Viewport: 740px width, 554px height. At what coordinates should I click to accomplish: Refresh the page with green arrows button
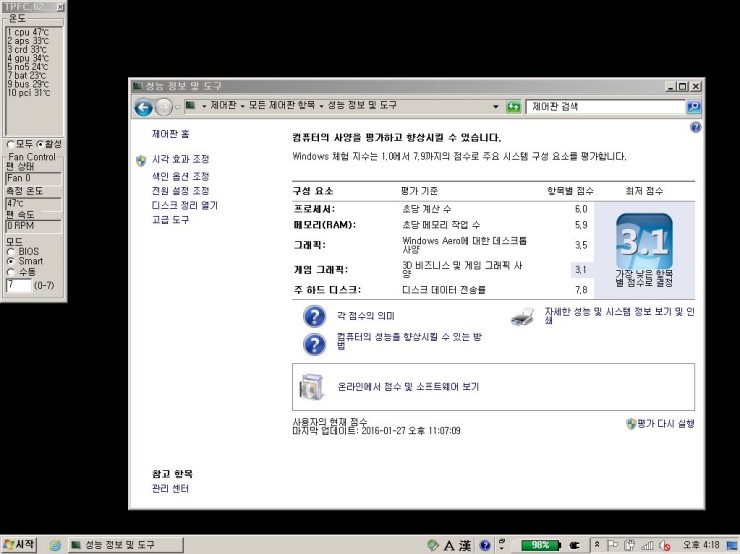pos(513,107)
